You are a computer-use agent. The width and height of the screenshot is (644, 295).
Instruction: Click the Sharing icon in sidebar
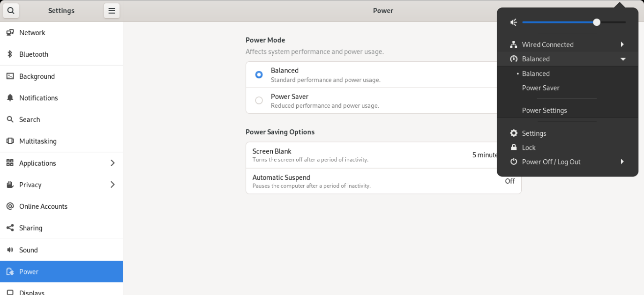pos(10,228)
